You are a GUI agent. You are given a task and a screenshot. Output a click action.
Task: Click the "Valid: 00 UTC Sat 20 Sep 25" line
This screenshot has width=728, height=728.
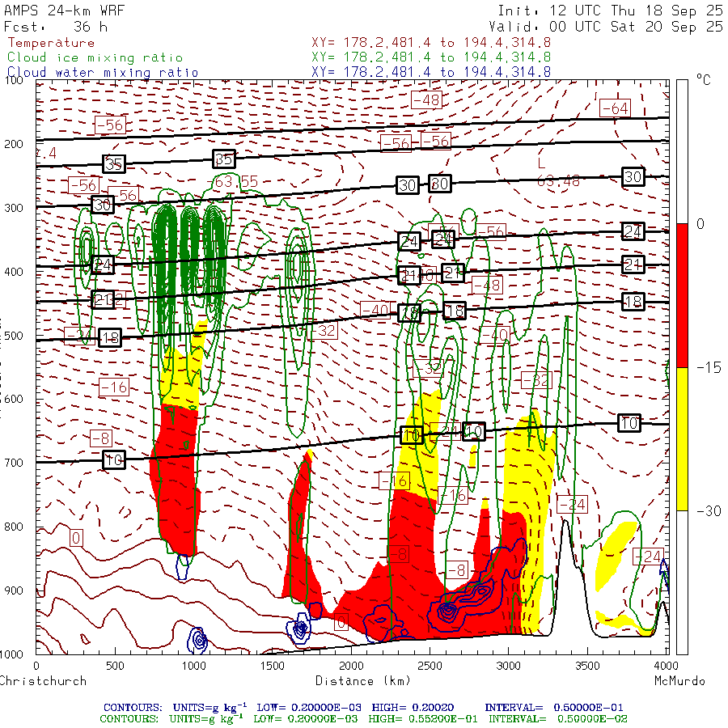point(606,27)
